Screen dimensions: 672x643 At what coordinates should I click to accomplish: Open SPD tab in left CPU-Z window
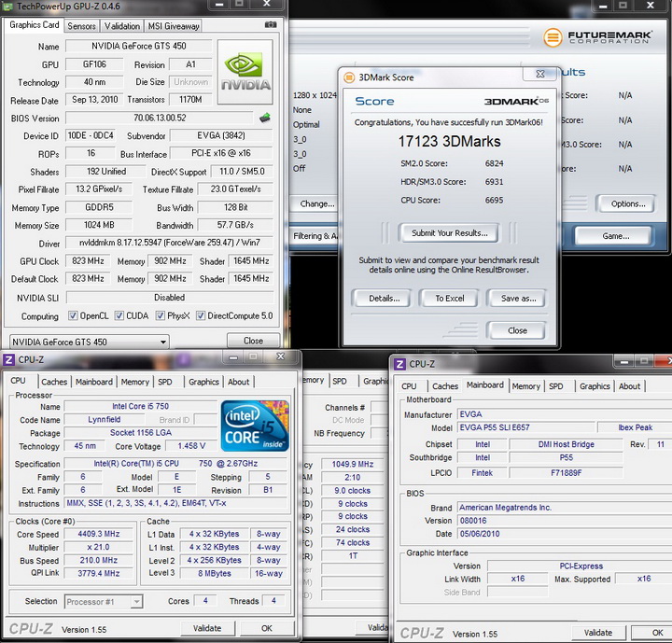pyautogui.click(x=165, y=382)
